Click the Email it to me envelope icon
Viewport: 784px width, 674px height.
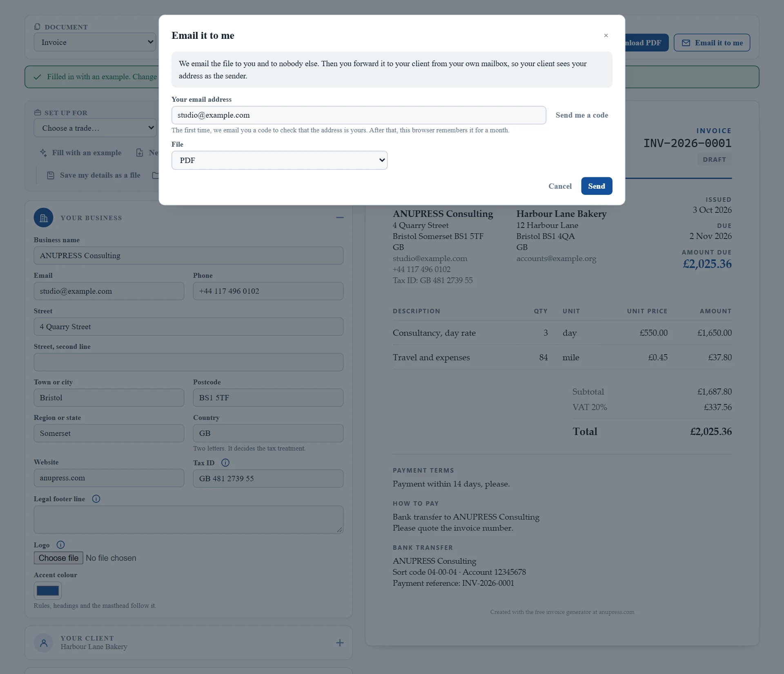(686, 43)
